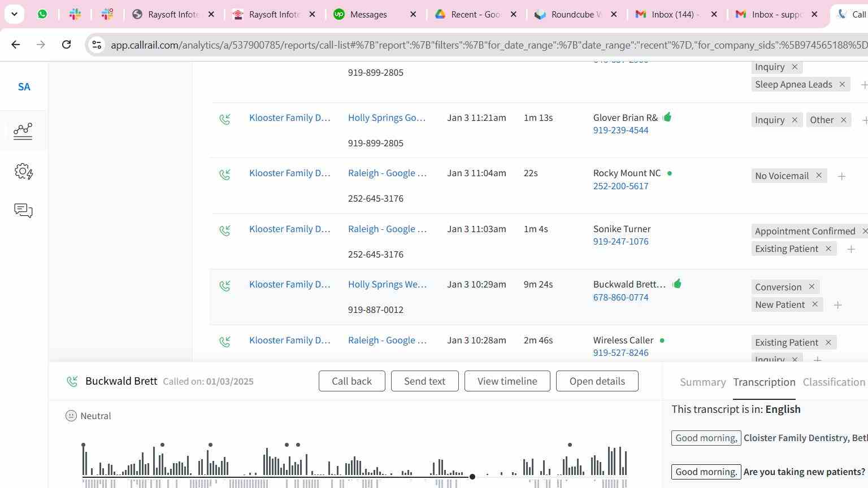Click inbound call icon for Sonike Turner row
This screenshot has height=488, width=868.
225,230
